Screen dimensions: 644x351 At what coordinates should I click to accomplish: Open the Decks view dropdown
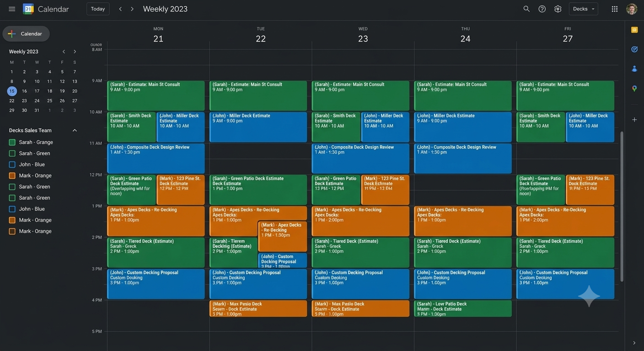(583, 9)
